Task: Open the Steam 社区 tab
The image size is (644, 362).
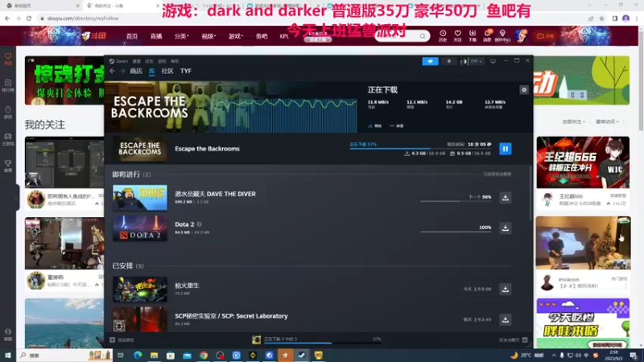Action: point(167,71)
